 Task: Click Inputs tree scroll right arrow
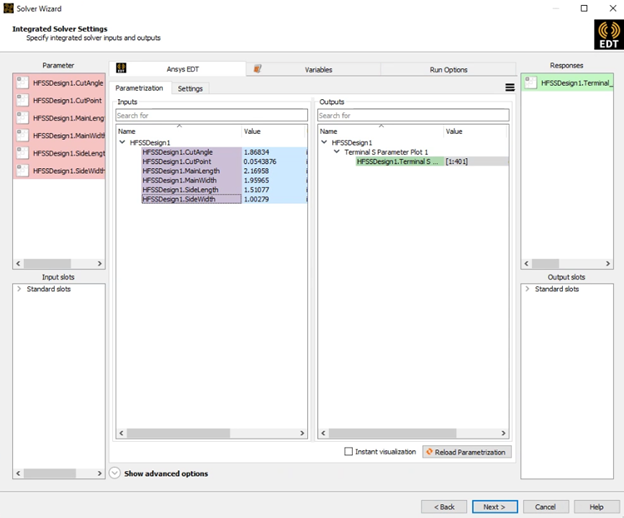302,433
